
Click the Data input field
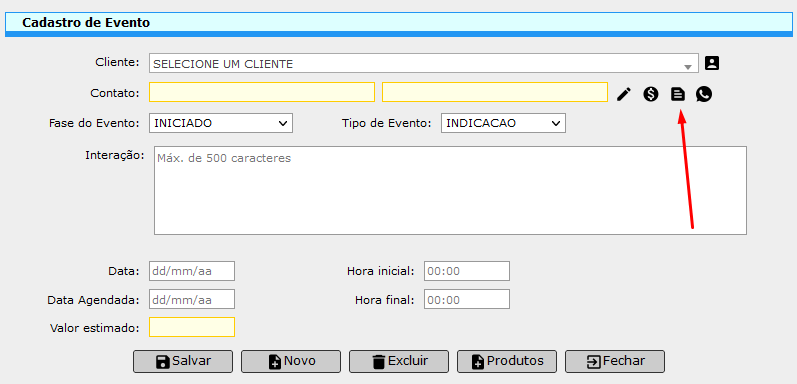click(x=192, y=271)
